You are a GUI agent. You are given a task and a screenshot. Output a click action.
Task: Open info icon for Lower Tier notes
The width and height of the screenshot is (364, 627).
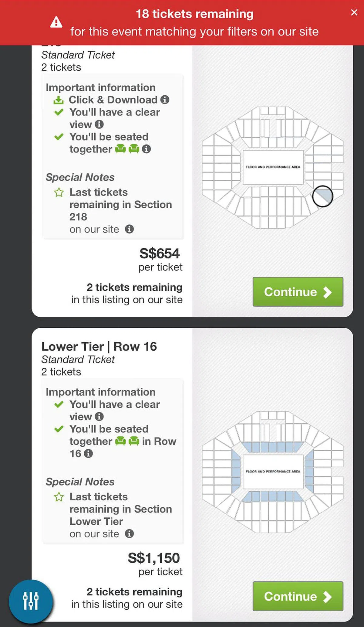click(x=129, y=533)
